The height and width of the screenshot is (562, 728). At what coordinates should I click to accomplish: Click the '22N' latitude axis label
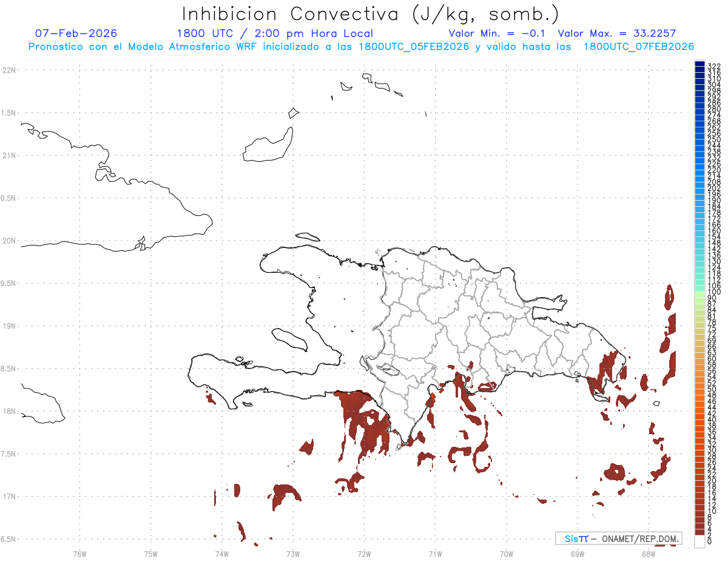[x=8, y=70]
